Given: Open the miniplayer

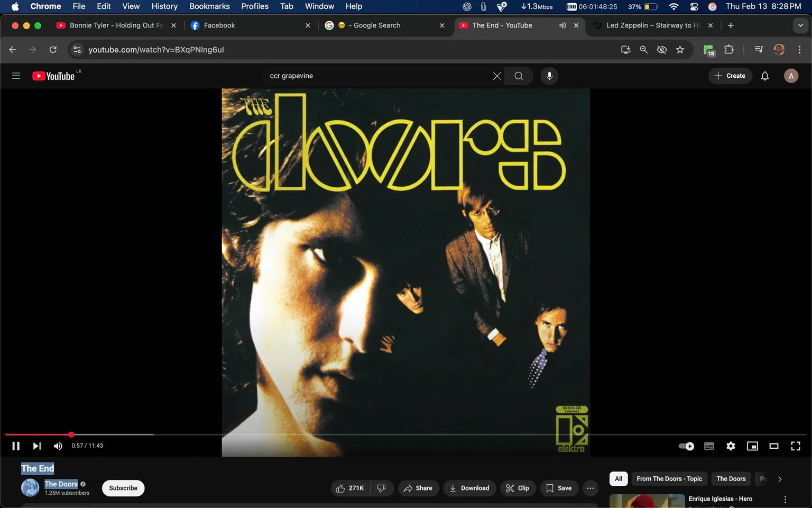Looking at the screenshot, I should pyautogui.click(x=752, y=446).
